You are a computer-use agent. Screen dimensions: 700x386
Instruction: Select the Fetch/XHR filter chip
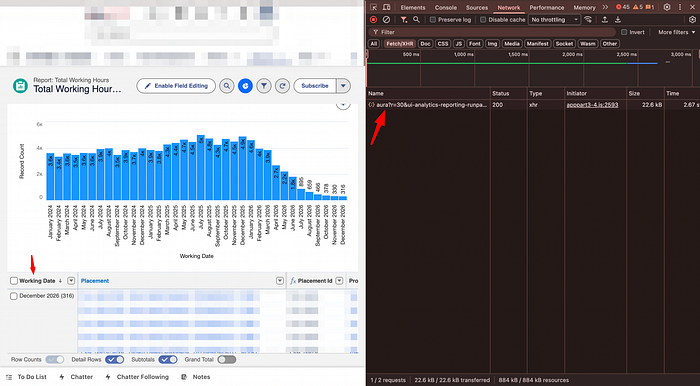[x=400, y=44]
